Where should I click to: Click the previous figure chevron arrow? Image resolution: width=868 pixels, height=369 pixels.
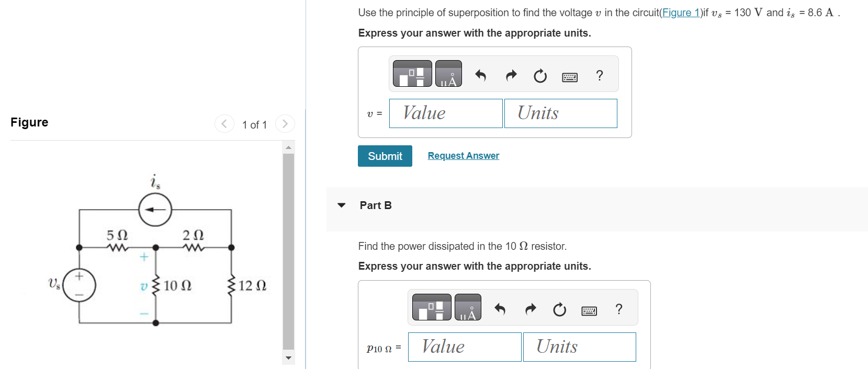tap(224, 124)
